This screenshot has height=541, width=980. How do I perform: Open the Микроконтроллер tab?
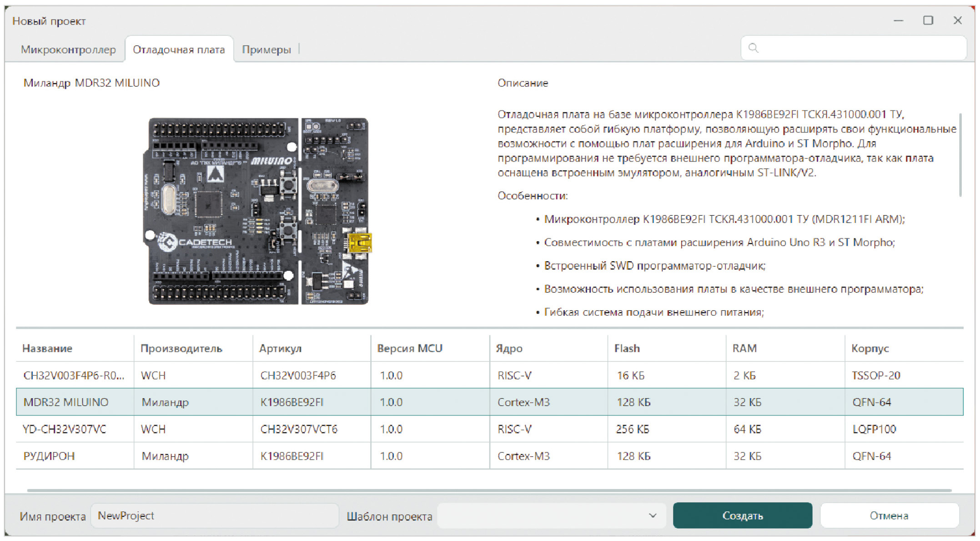[68, 50]
